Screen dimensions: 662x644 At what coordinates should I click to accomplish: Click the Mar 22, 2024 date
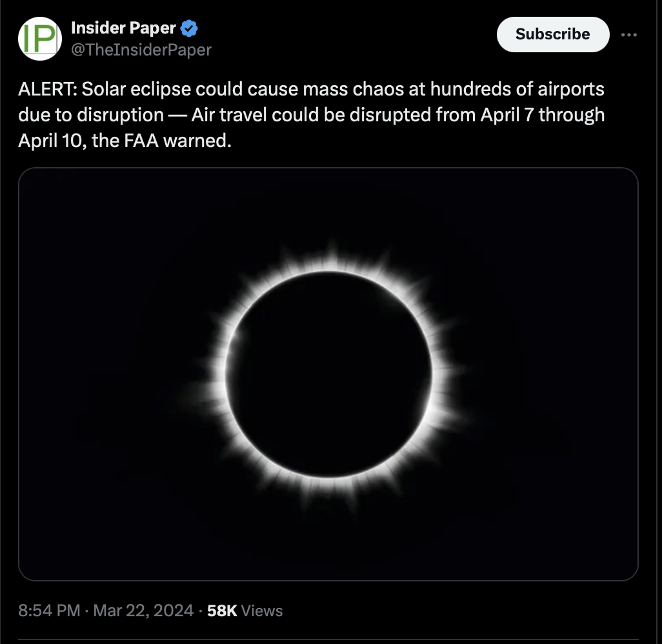(x=143, y=610)
